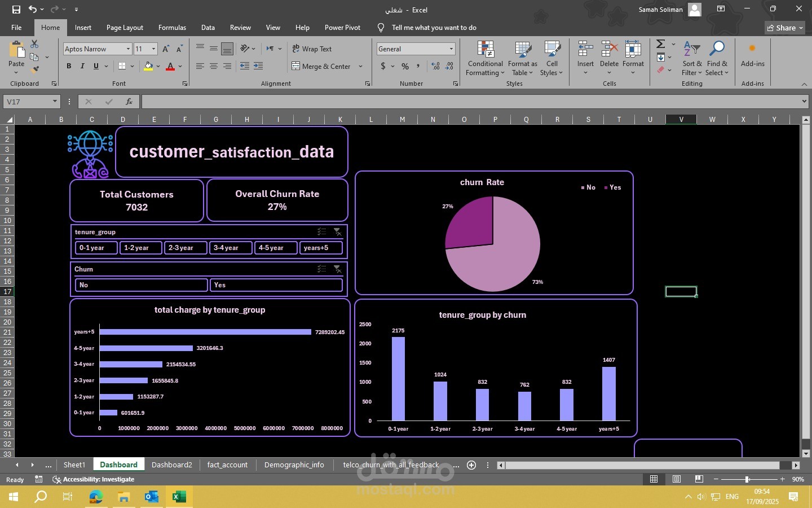Open Excel from the Windows taskbar
Image resolution: width=812 pixels, height=508 pixels.
pos(179,497)
